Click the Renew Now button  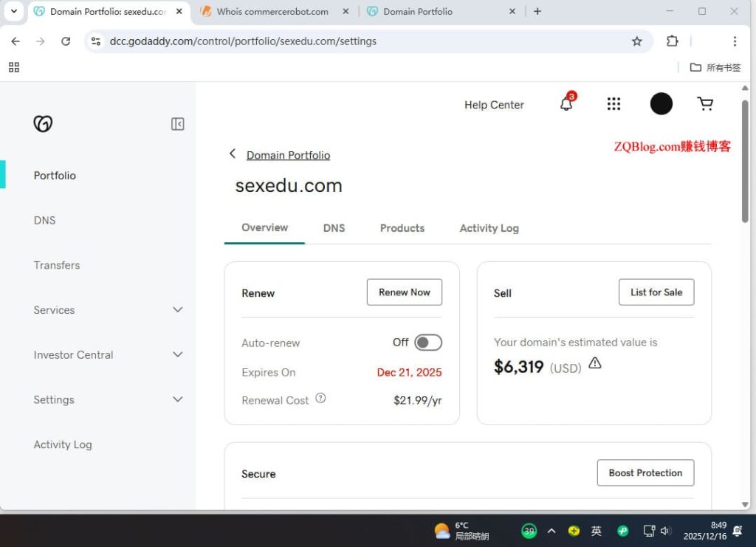pyautogui.click(x=404, y=292)
